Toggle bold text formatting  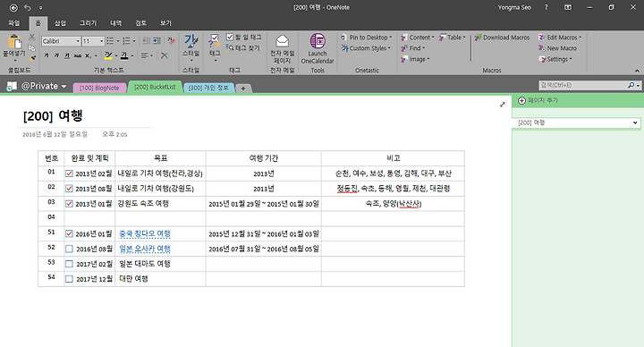click(47, 55)
